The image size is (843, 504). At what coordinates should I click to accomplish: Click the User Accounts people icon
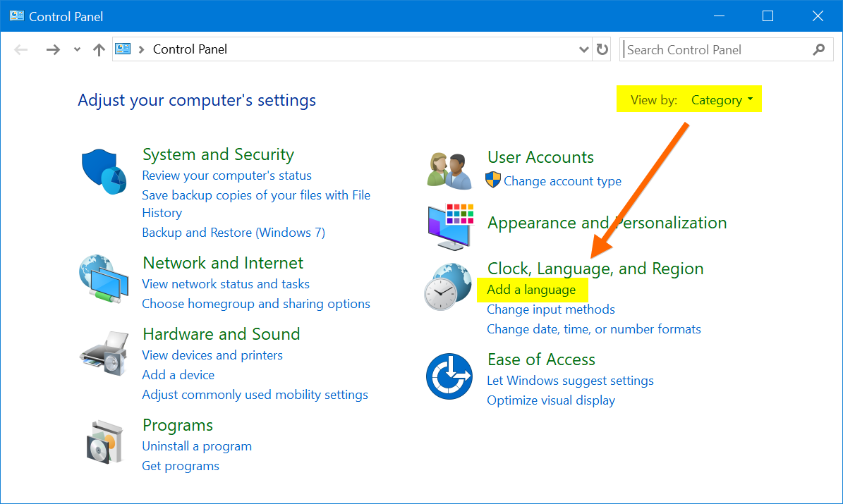(449, 171)
